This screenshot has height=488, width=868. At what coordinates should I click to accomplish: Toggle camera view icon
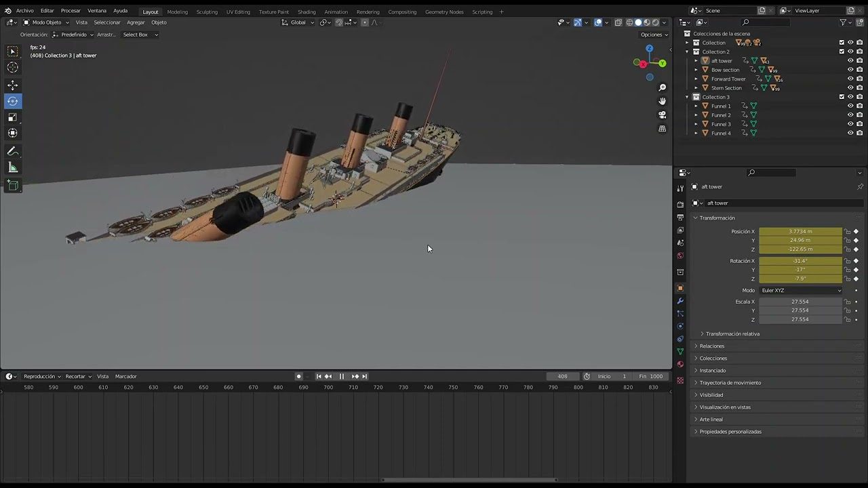pyautogui.click(x=663, y=115)
